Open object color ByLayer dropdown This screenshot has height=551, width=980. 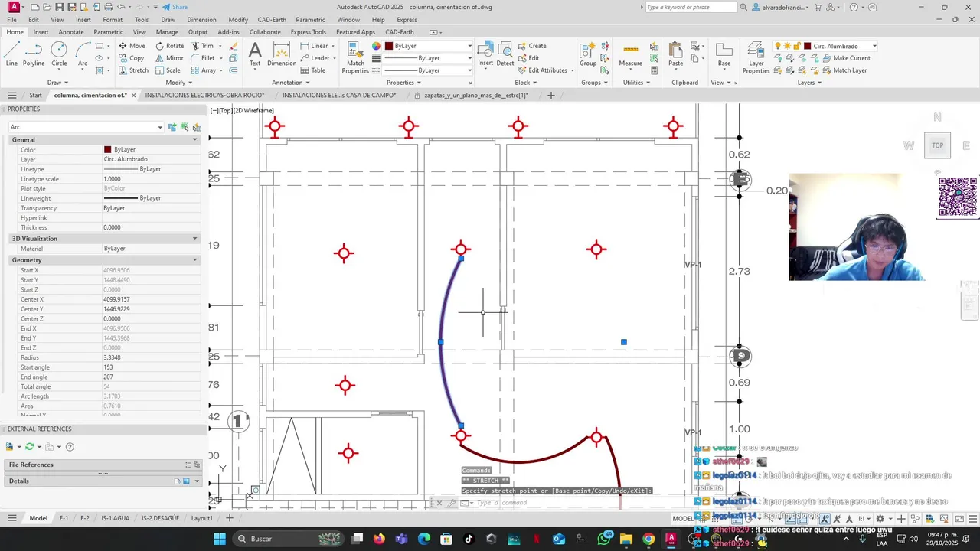tap(469, 46)
